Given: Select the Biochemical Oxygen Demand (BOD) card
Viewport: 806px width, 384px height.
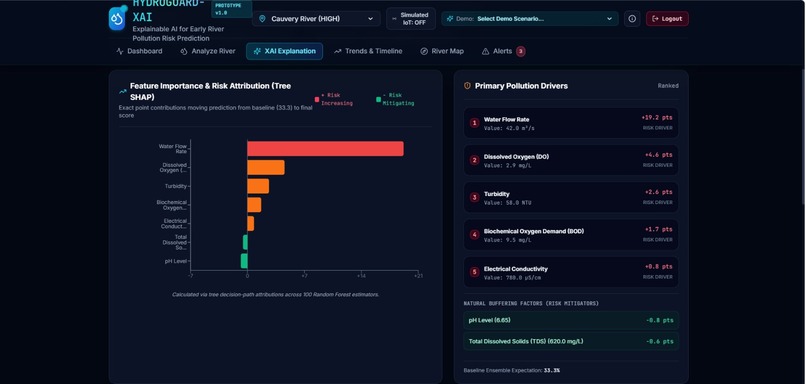Looking at the screenshot, I should coord(571,235).
